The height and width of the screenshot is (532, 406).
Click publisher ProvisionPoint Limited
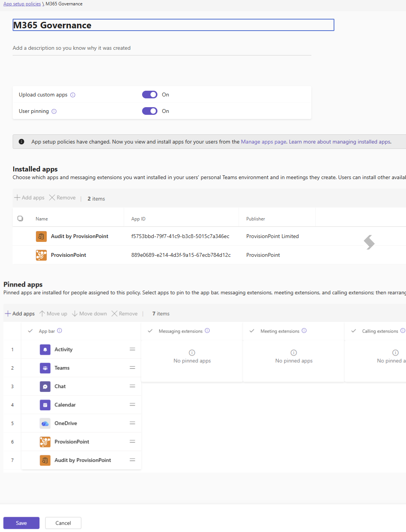(x=272, y=237)
